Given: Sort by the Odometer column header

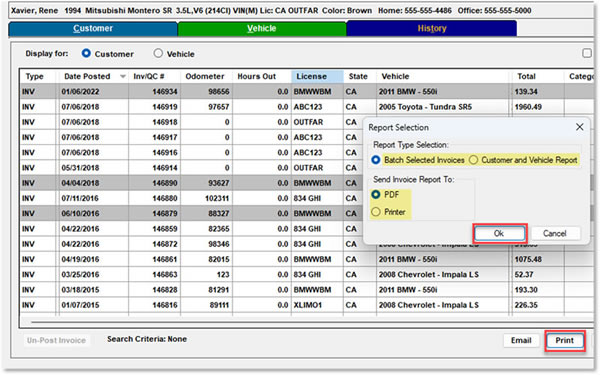Looking at the screenshot, I should coord(205,77).
